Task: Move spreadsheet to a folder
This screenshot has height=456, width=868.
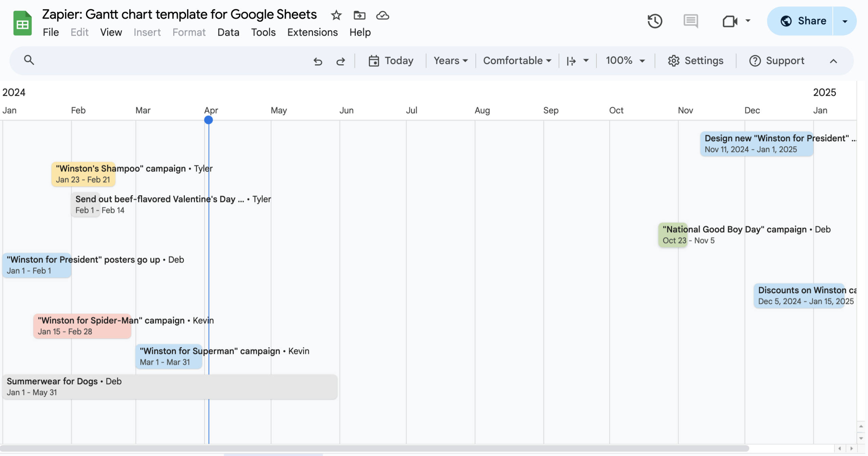Action: (359, 15)
